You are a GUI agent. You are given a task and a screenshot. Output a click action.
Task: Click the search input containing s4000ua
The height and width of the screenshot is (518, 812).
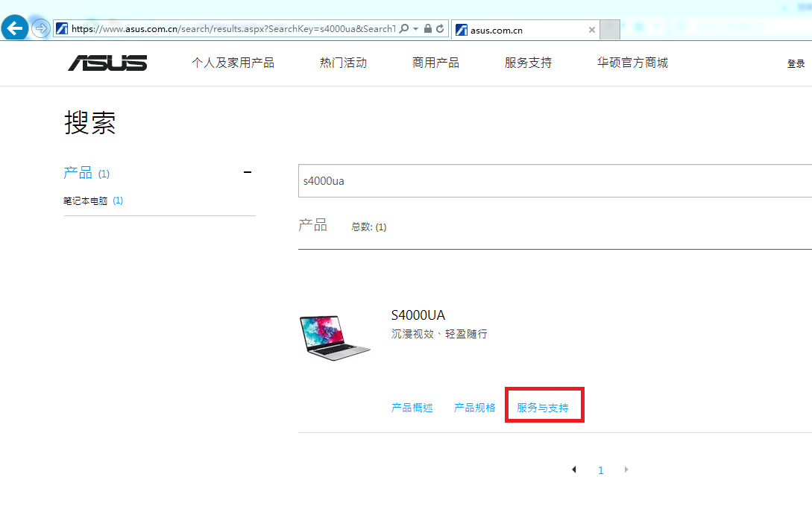(x=522, y=180)
